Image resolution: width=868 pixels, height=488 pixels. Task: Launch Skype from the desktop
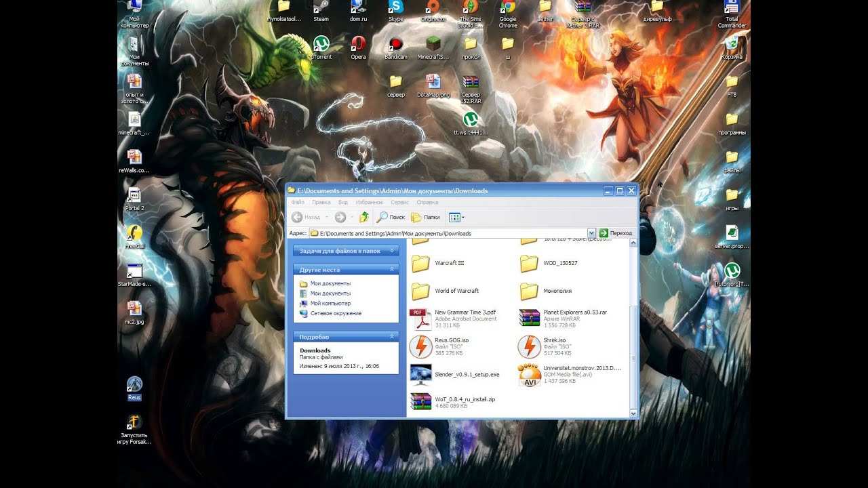click(x=395, y=11)
